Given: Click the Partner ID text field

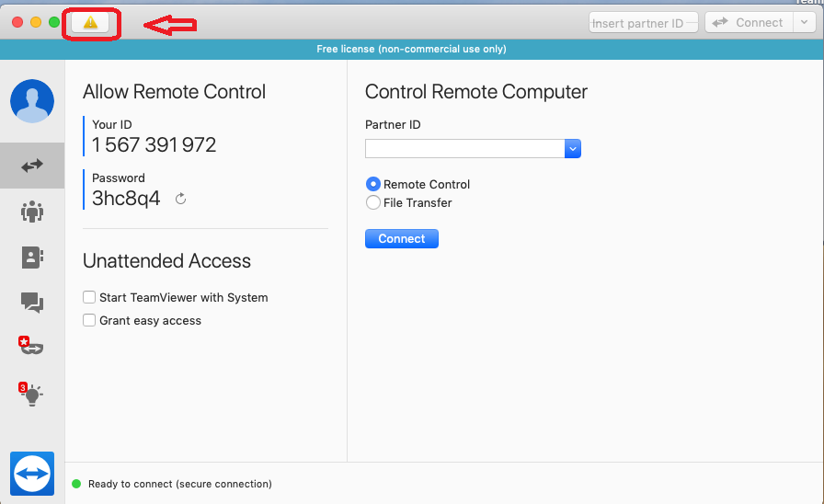Looking at the screenshot, I should [464, 148].
